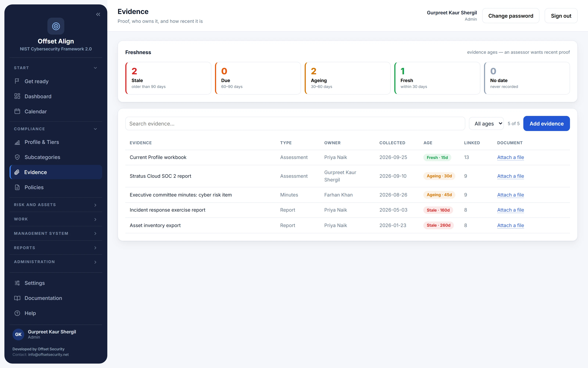588x368 pixels.
Task: Click the Documentation book icon
Action: coord(17,298)
